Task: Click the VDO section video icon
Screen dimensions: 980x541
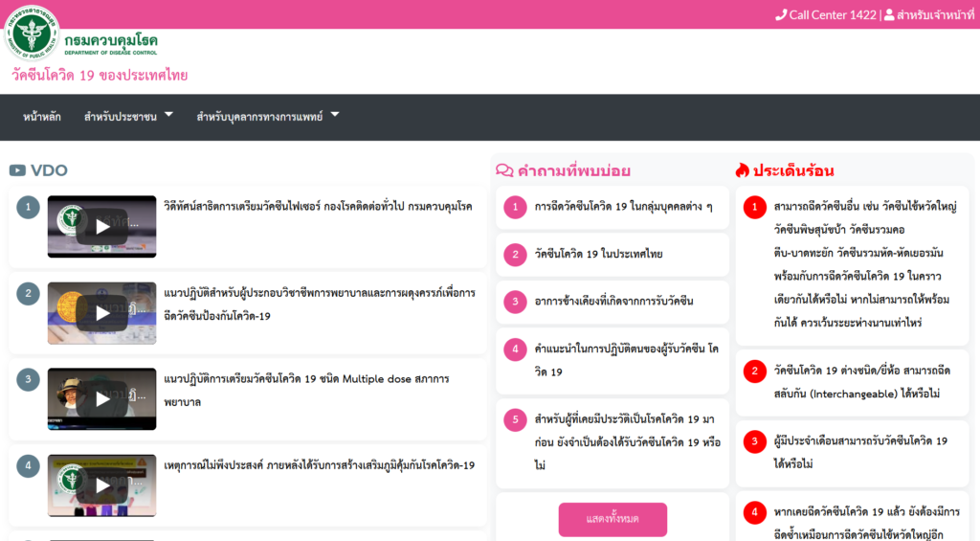Action: [x=17, y=170]
